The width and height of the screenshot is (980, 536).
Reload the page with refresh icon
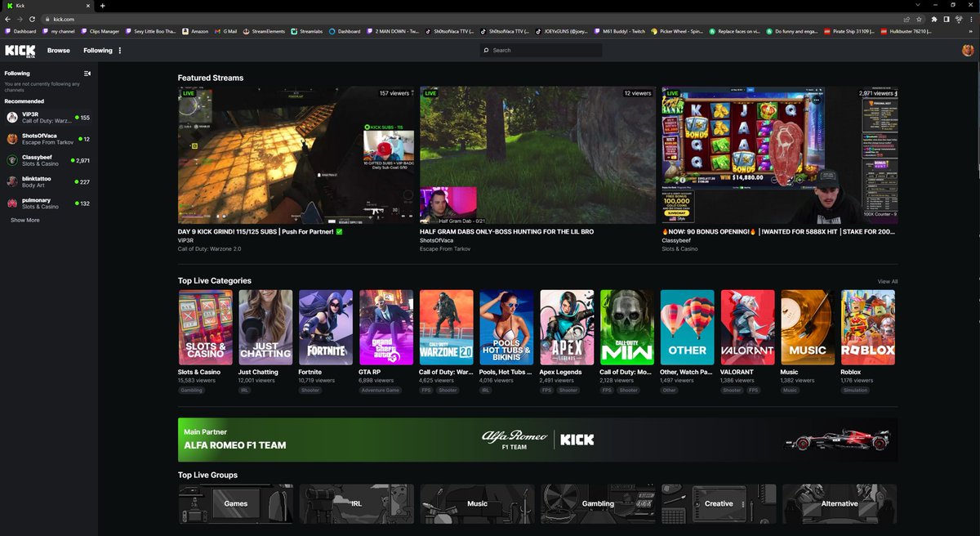(32, 19)
